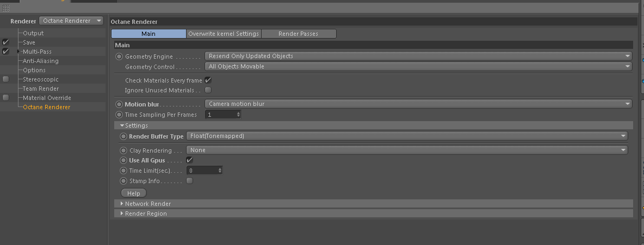This screenshot has height=245, width=644.
Task: Click the Clay Rendering animation dot
Action: pos(123,150)
